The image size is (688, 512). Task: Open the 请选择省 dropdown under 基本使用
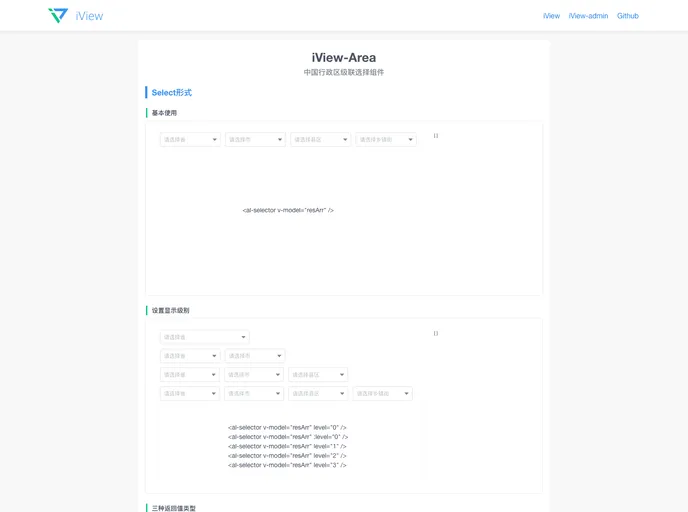[190, 140]
